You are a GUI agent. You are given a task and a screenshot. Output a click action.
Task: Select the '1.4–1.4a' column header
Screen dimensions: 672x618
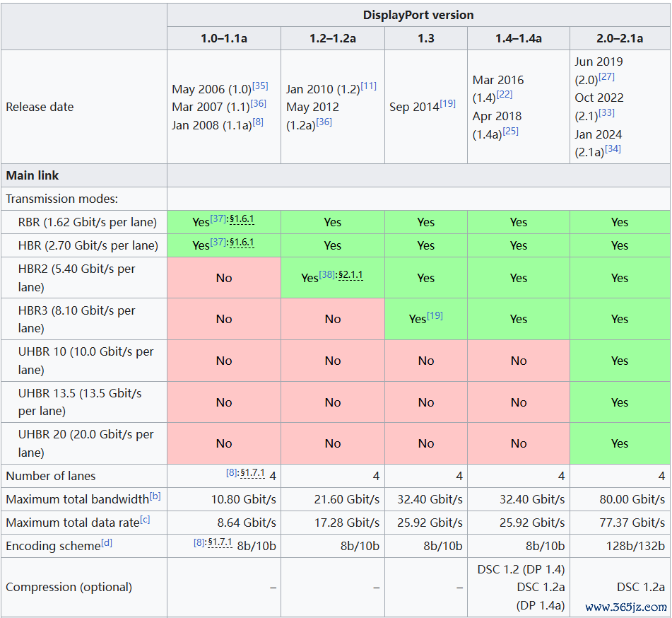519,39
